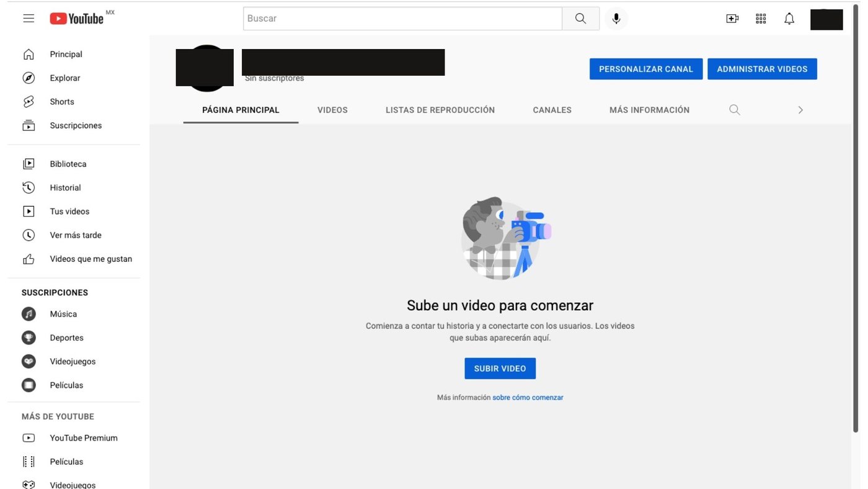Switch to the Videos tab
Image resolution: width=868 pixels, height=489 pixels.
(332, 110)
